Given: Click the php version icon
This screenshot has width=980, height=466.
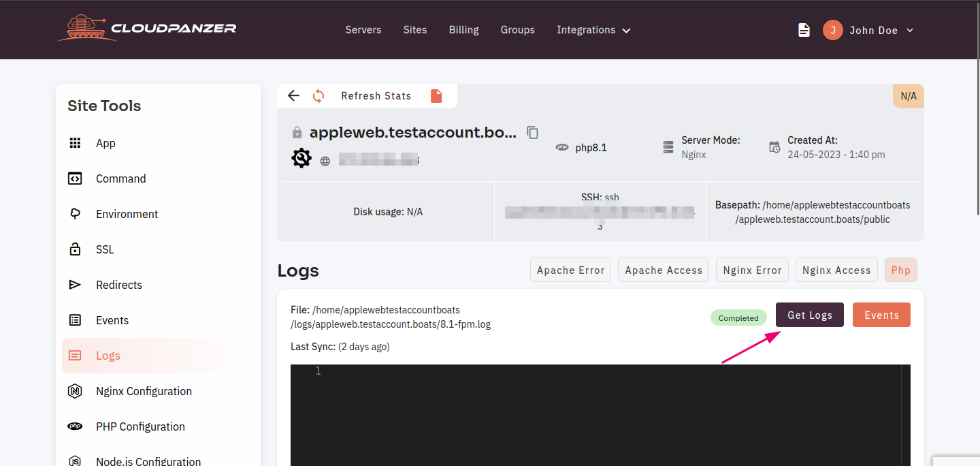Looking at the screenshot, I should coord(562,147).
